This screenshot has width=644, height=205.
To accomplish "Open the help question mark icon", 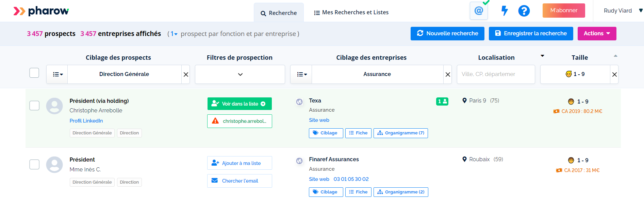I will (524, 11).
